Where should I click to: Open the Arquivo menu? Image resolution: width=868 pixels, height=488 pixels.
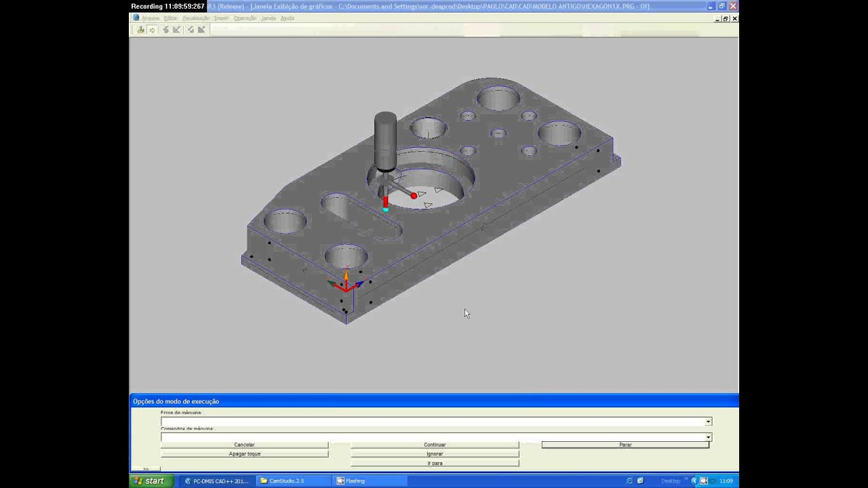[150, 18]
